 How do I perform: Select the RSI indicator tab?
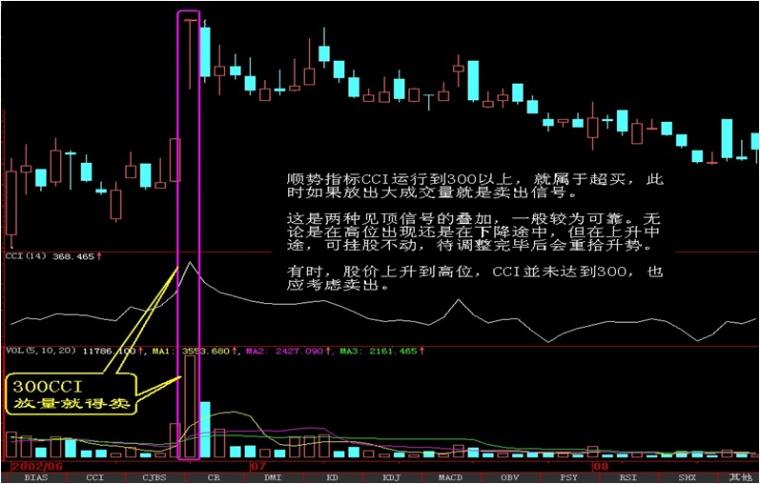pyautogui.click(x=628, y=478)
